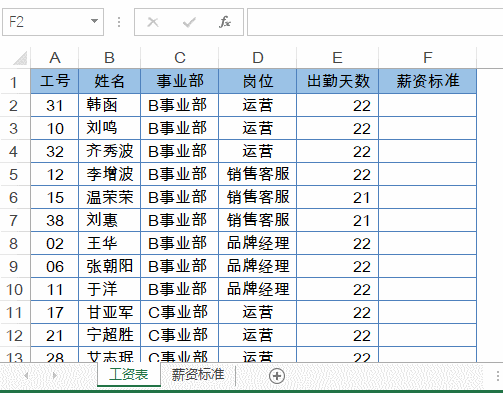Click the formula bar input area

(375, 22)
